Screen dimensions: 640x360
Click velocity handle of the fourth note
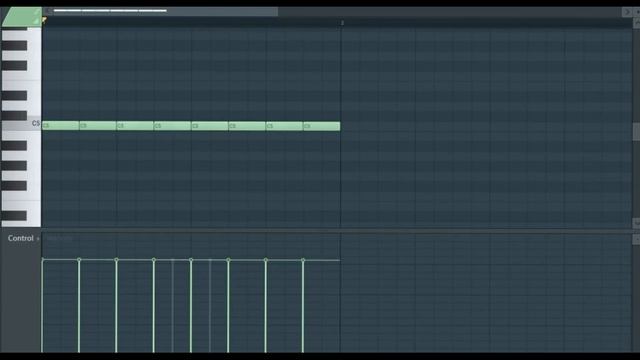(154, 260)
